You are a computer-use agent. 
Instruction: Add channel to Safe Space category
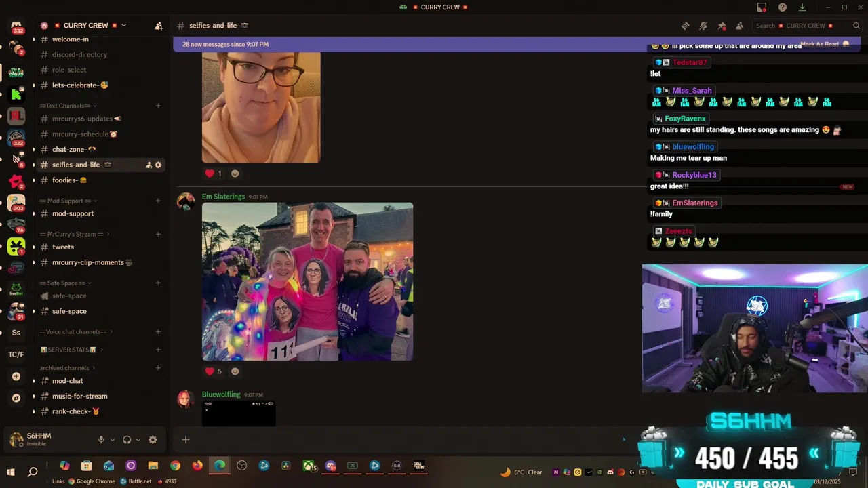tap(158, 283)
